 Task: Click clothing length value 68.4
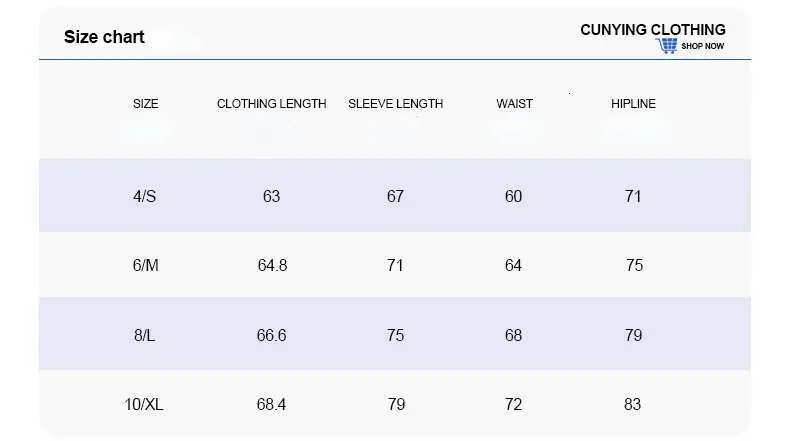click(x=272, y=404)
